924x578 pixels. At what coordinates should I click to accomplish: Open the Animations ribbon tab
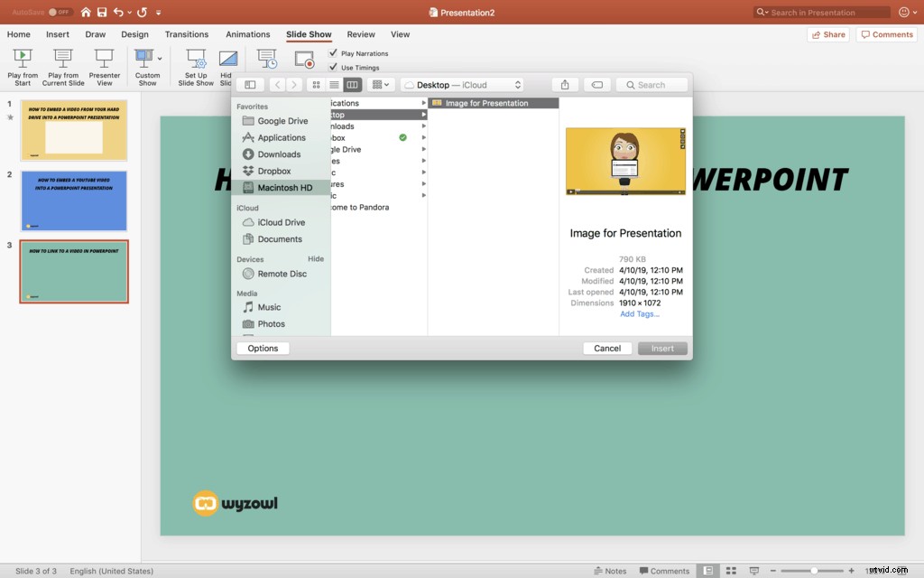[x=247, y=34]
